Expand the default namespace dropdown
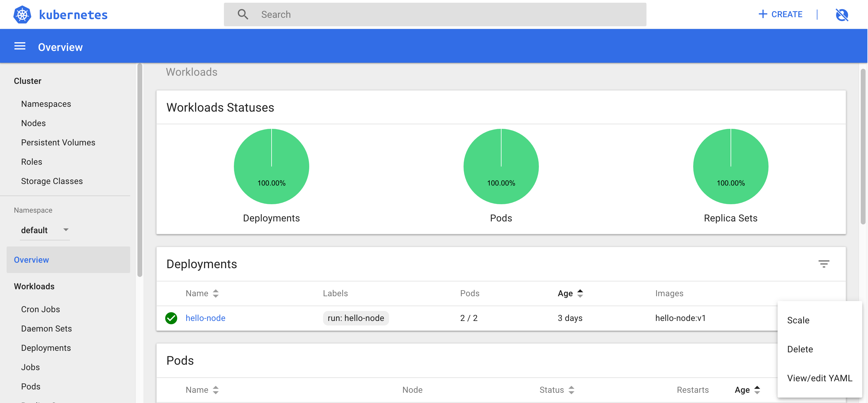The width and height of the screenshot is (868, 403). click(x=66, y=230)
